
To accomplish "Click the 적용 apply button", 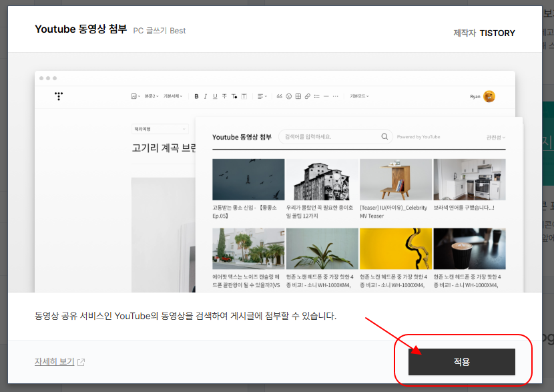I will coord(461,361).
